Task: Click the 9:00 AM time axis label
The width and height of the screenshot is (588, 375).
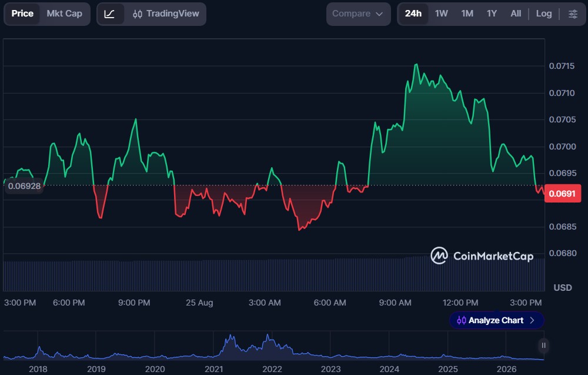Action: click(x=395, y=303)
